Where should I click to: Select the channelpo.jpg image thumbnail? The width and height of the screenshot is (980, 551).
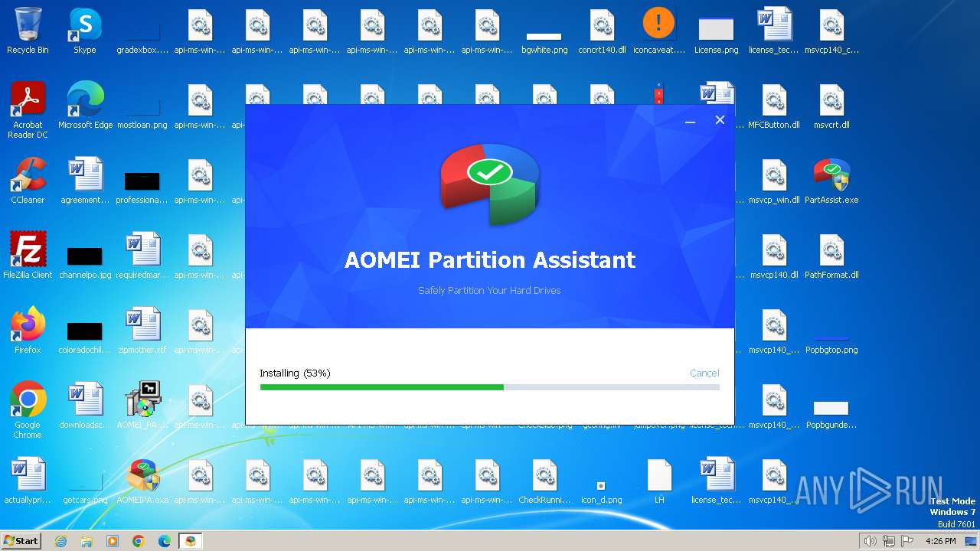(85, 261)
